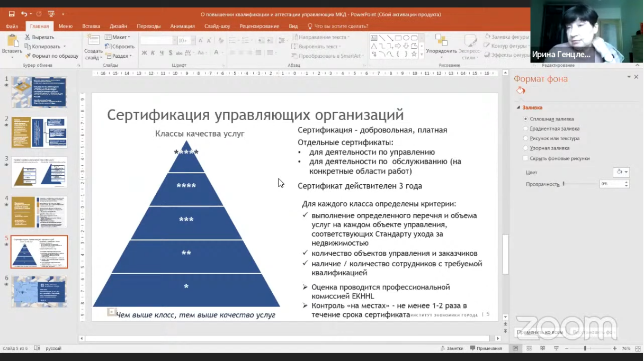
Task: Select the Узорная заливка fill option
Action: pyautogui.click(x=525, y=148)
